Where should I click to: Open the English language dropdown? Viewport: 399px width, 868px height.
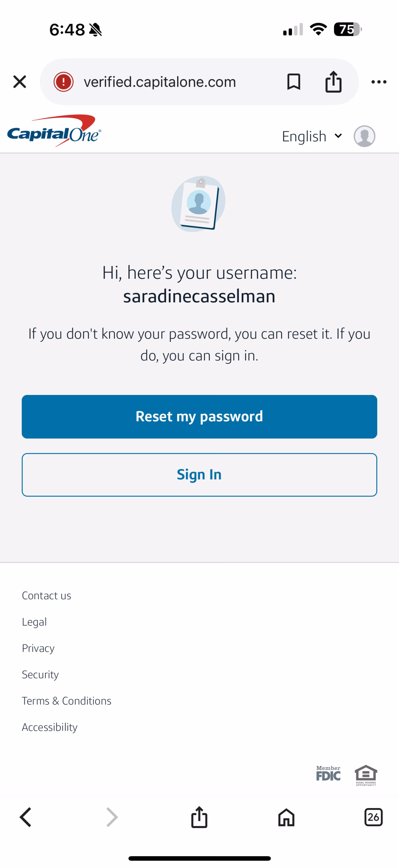312,136
